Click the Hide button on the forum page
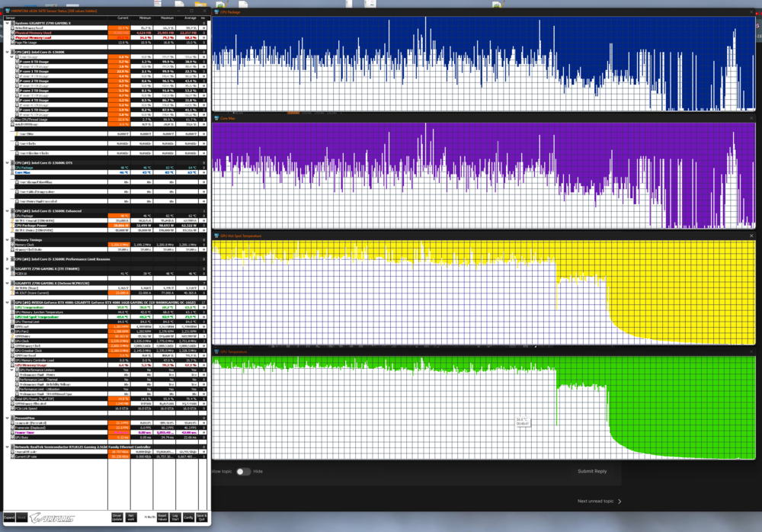 [258, 471]
